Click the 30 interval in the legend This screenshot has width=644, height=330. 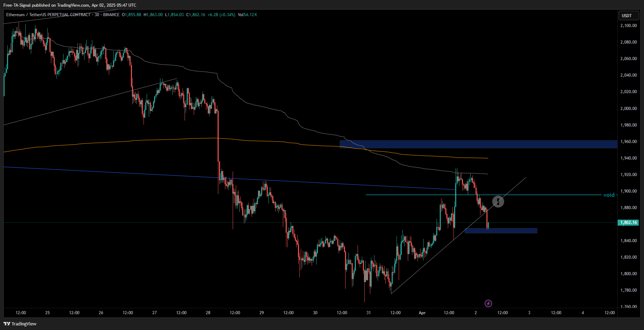[97, 15]
